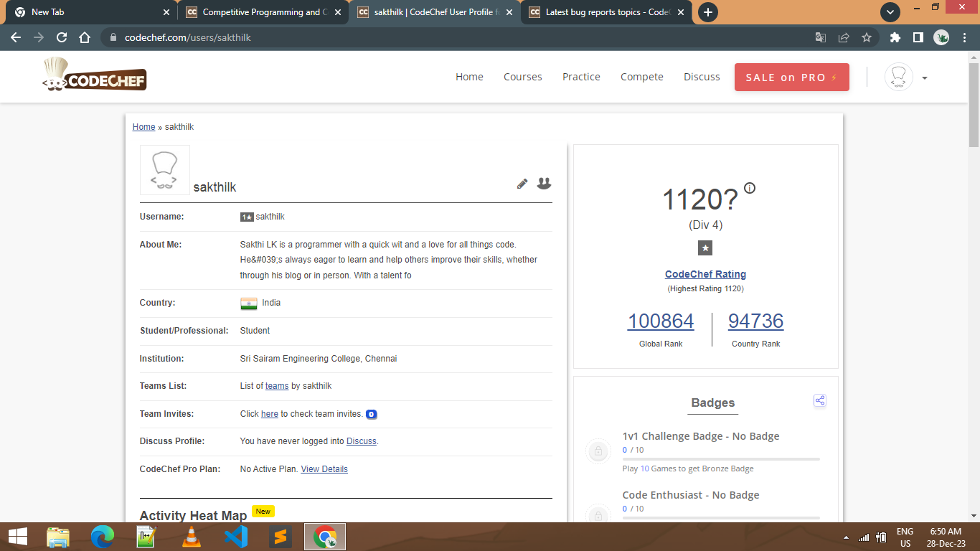Click the 1v1 Challenge Badge title

pos(701,436)
